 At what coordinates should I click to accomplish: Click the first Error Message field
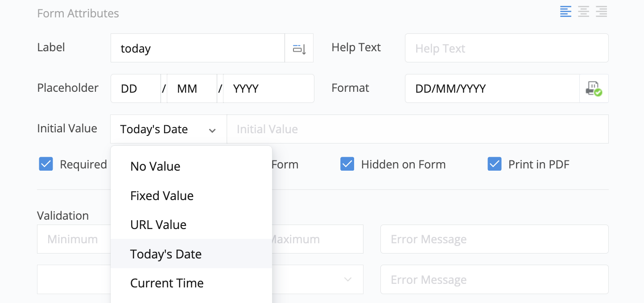point(494,239)
